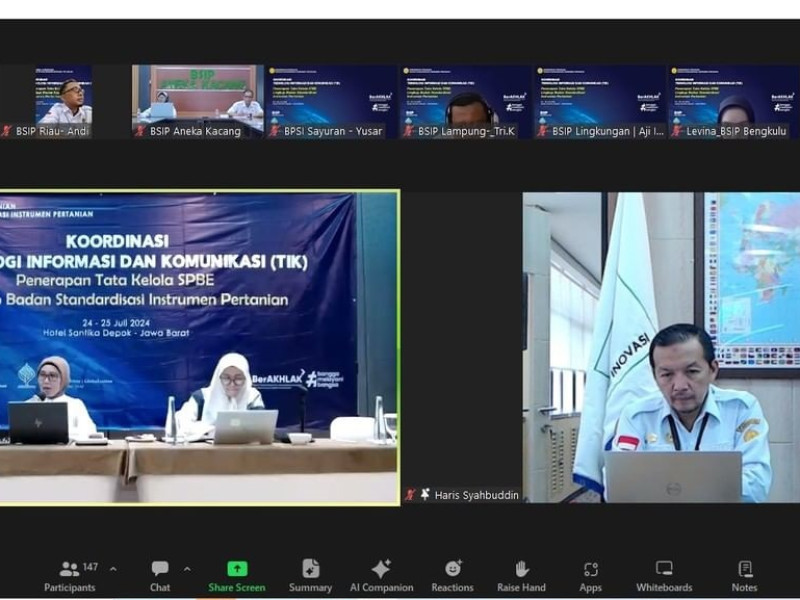Image resolution: width=800 pixels, height=600 pixels.
Task: Select Levina_BSIP Bengkulu video thumbnail
Action: point(733,100)
